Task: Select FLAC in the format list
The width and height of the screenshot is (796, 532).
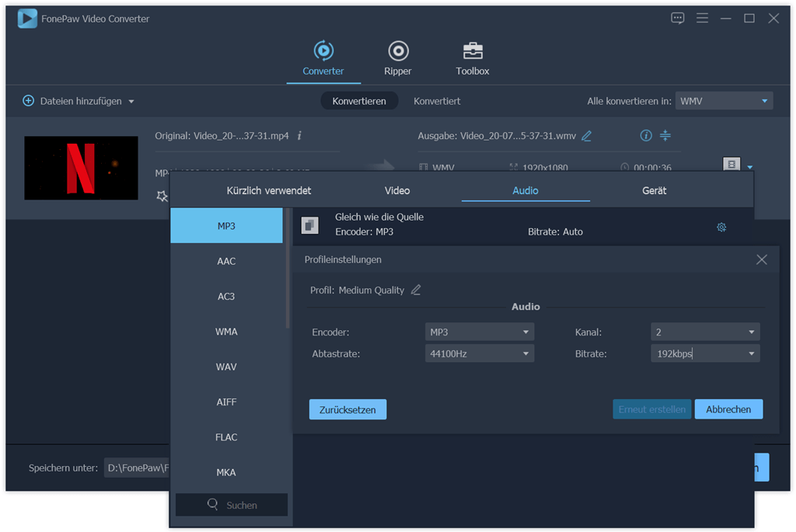Action: click(x=226, y=437)
